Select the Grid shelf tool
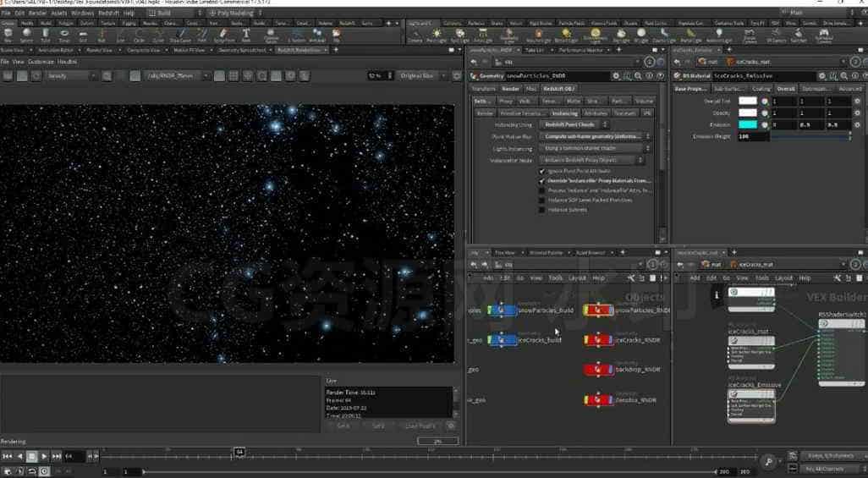This screenshot has width=868, height=478. pos(83,35)
